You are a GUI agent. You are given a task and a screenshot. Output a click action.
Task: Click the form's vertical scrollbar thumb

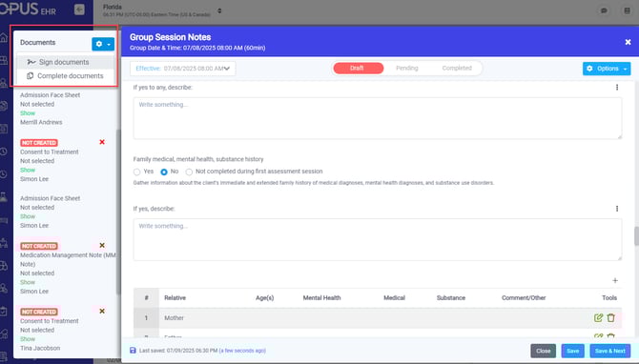636,236
